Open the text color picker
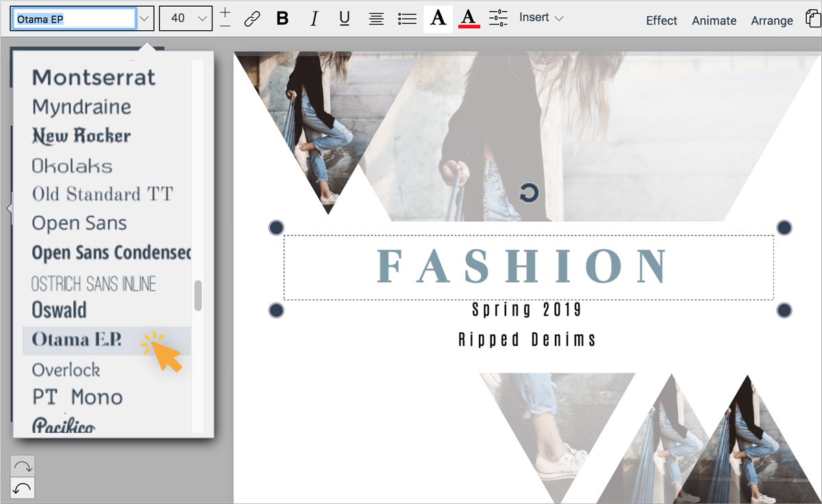Image resolution: width=822 pixels, height=504 pixels. [470, 19]
